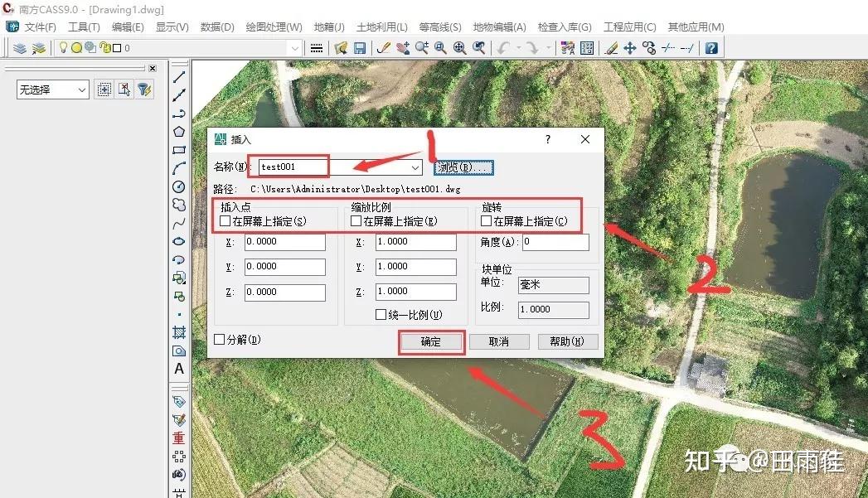The width and height of the screenshot is (868, 498).
Task: Select the line drawing tool
Action: click(179, 77)
